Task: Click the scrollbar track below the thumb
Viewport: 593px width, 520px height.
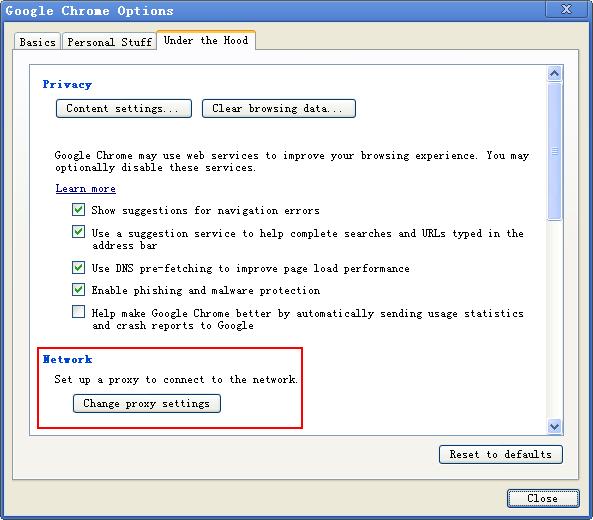Action: [554, 320]
